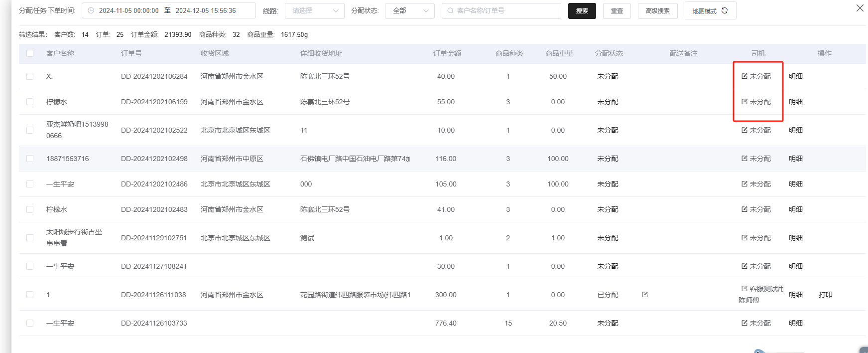This screenshot has height=353, width=868.
Task: Click edit driver icon for order DD-20241126103733
Action: pos(744,323)
